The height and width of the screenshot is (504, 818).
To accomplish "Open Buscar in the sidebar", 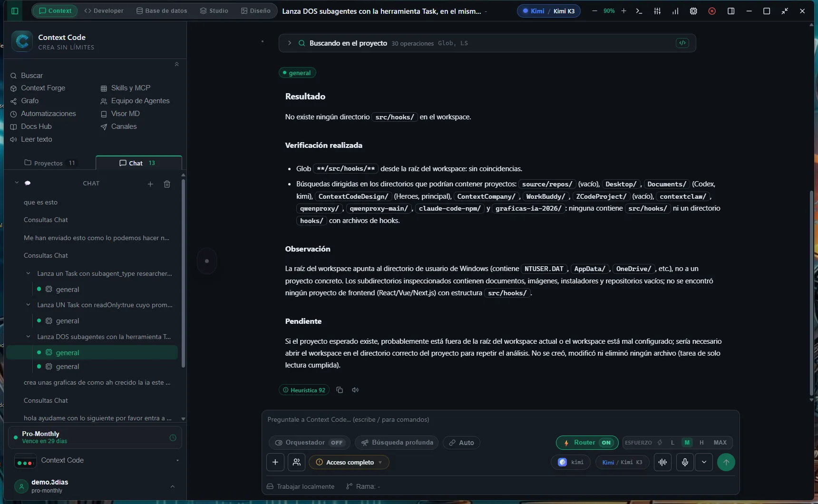I will coord(27,76).
